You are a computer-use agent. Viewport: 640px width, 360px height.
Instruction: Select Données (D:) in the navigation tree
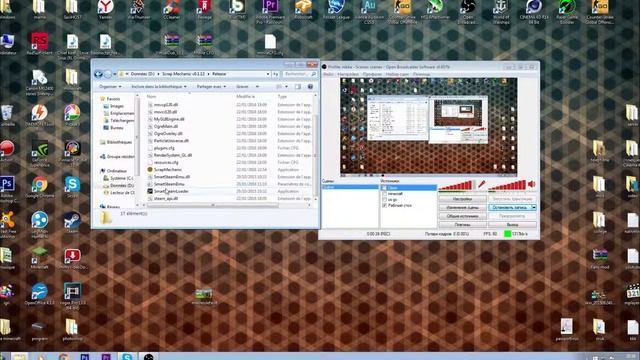click(x=118, y=185)
